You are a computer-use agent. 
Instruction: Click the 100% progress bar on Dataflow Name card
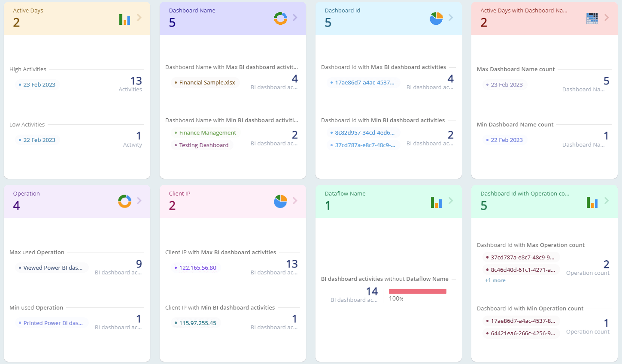417,291
